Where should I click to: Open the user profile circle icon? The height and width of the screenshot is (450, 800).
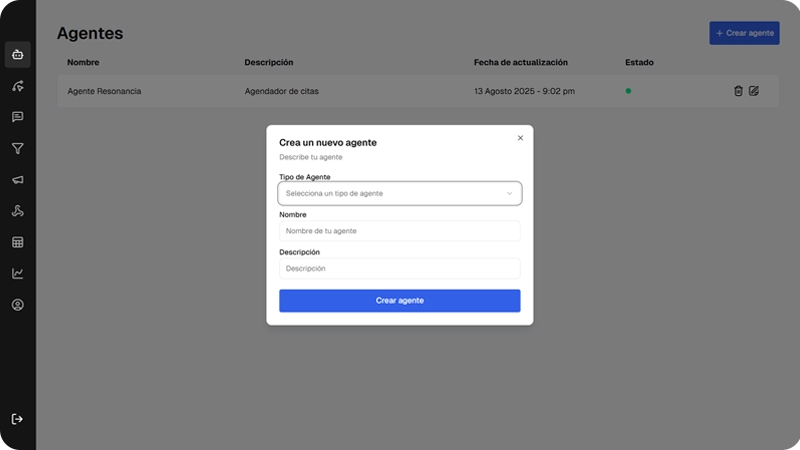click(17, 304)
